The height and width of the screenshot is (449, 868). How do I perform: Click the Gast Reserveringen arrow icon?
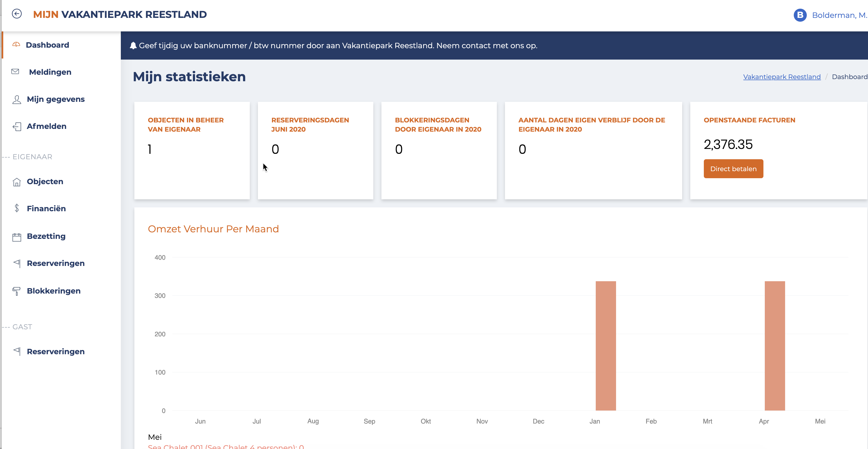click(x=17, y=351)
